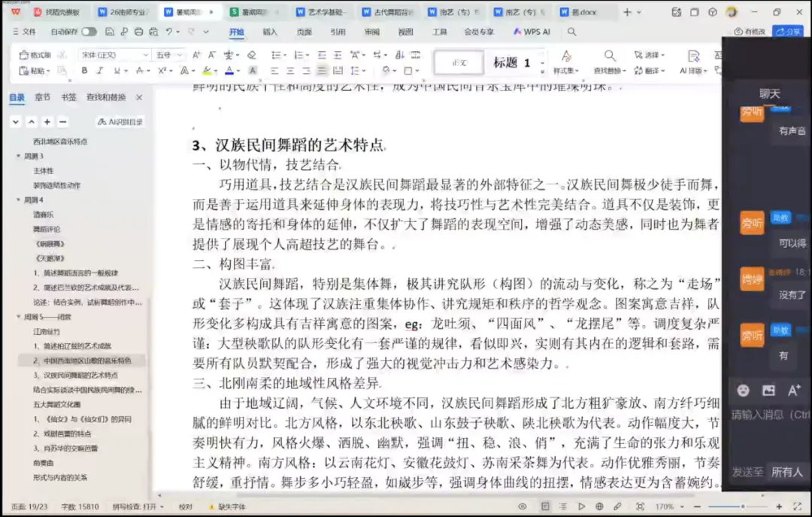
Task: Click the 分享 share button
Action: click(x=788, y=32)
